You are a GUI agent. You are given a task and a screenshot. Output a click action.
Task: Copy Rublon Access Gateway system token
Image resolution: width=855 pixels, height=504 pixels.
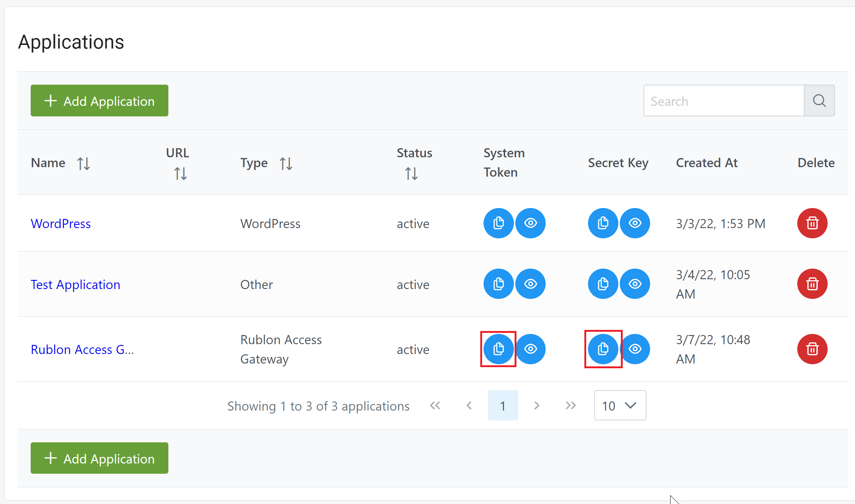pos(498,349)
